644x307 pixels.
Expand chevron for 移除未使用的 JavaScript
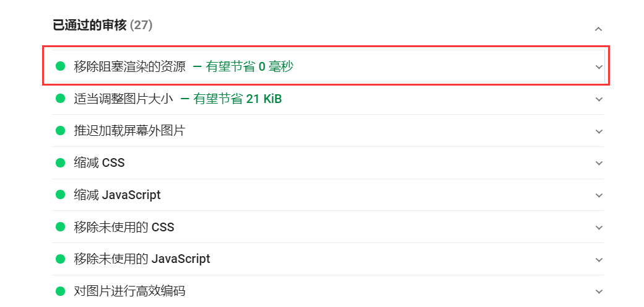[598, 260]
